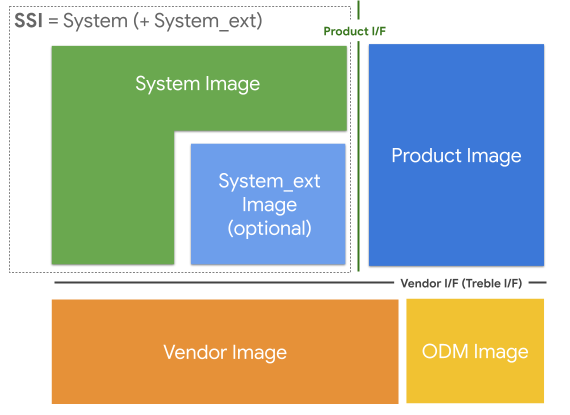Image resolution: width=570 pixels, height=415 pixels.
Task: Click the horizontal gray Vendor interface line
Action: [x=224, y=282]
